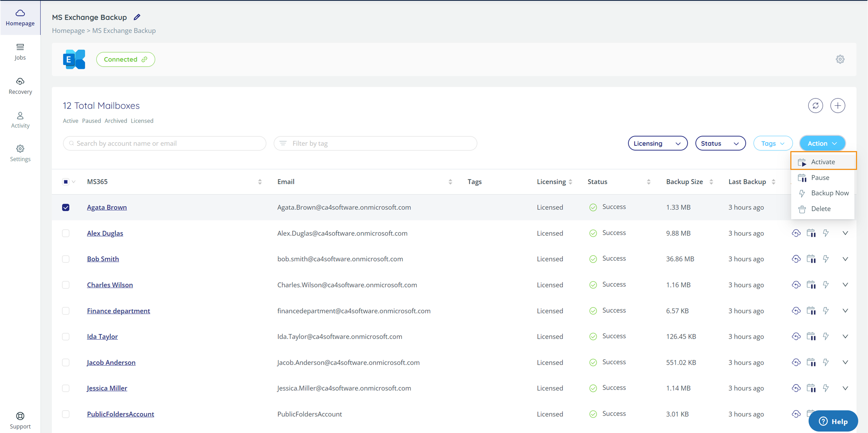Screen dimensions: 868x433
Task: Open selection options arrow beside header checkbox
Action: click(73, 182)
